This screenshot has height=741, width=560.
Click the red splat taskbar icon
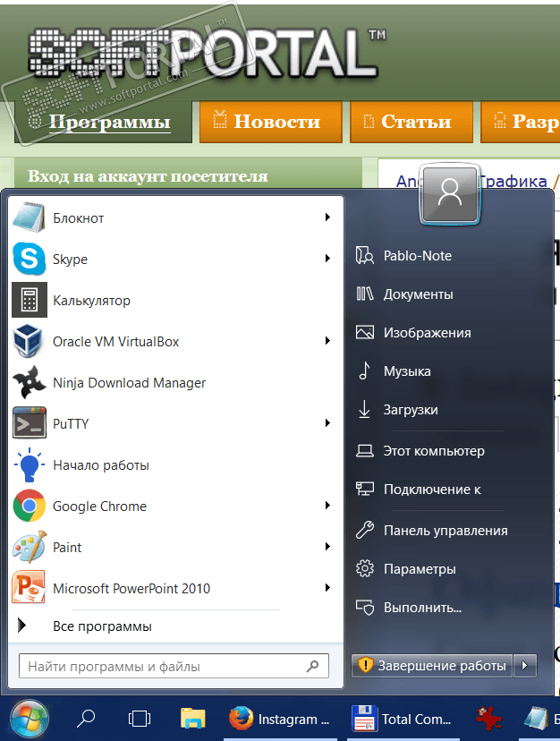[x=488, y=719]
